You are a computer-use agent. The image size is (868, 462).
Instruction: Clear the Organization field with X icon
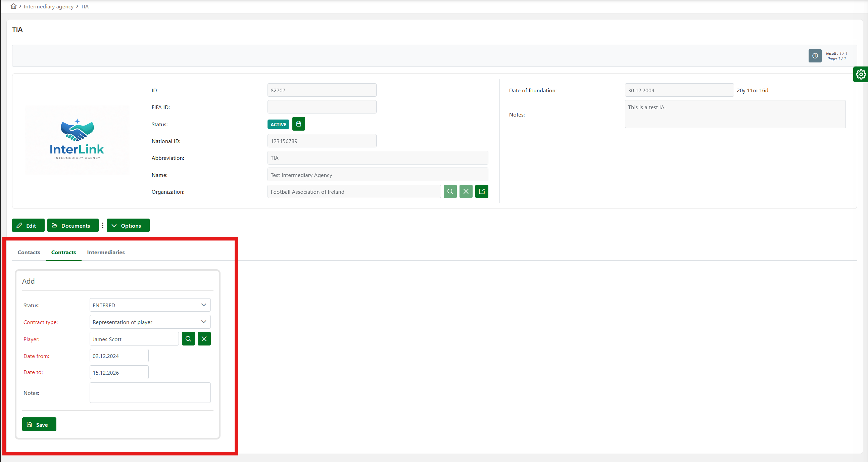[x=466, y=191]
